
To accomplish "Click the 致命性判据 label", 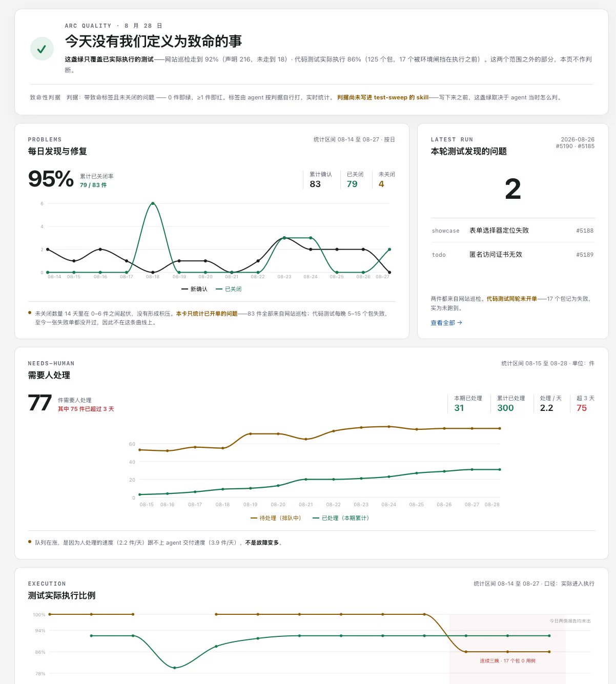I will click(45, 97).
